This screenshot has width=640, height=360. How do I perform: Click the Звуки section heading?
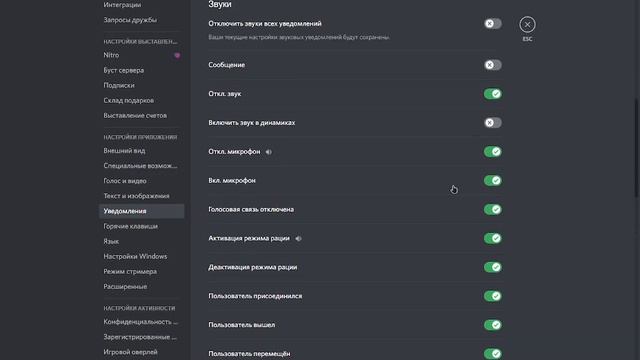coord(220,4)
